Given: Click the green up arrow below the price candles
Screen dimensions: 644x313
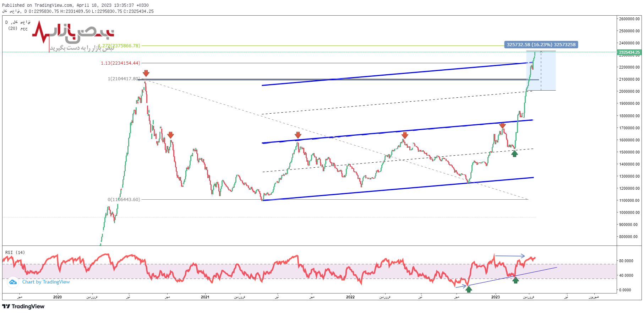Looking at the screenshot, I should (x=514, y=153).
